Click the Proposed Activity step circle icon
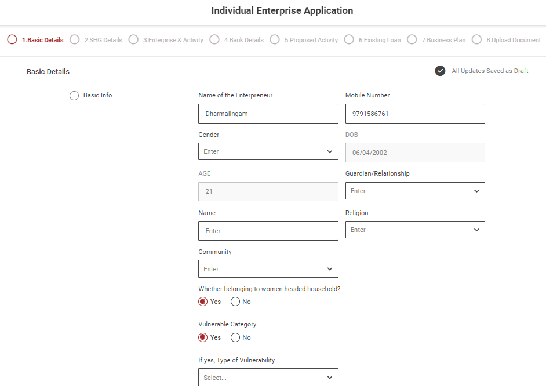Screen dimensions: 546x392 pos(275,40)
